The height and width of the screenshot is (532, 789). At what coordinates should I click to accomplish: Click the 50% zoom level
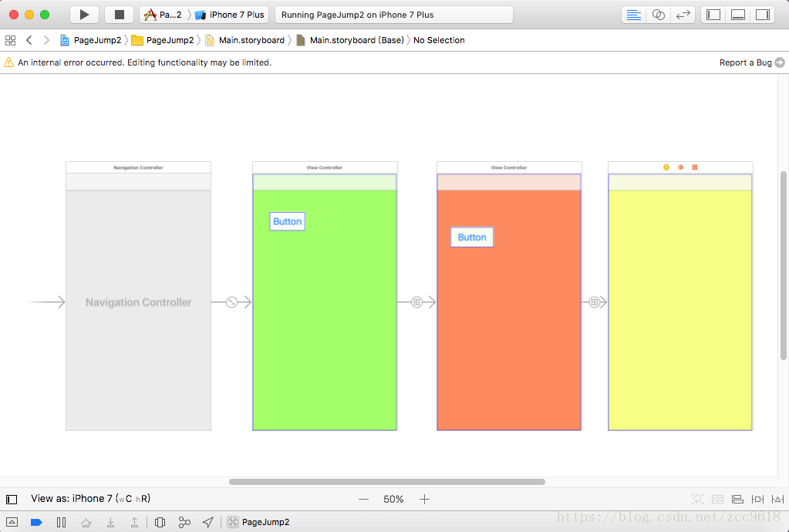click(393, 500)
